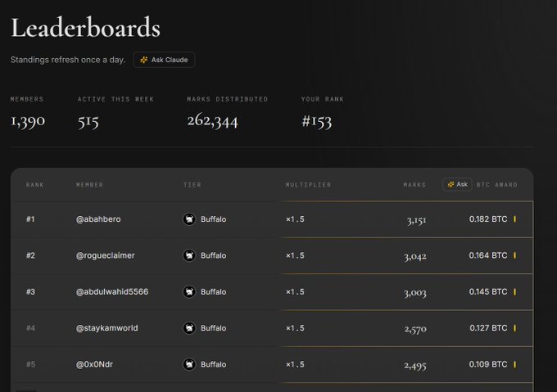The width and height of the screenshot is (557, 392).
Task: Click the 'Standings refresh once a day.' text
Action: [x=68, y=60]
